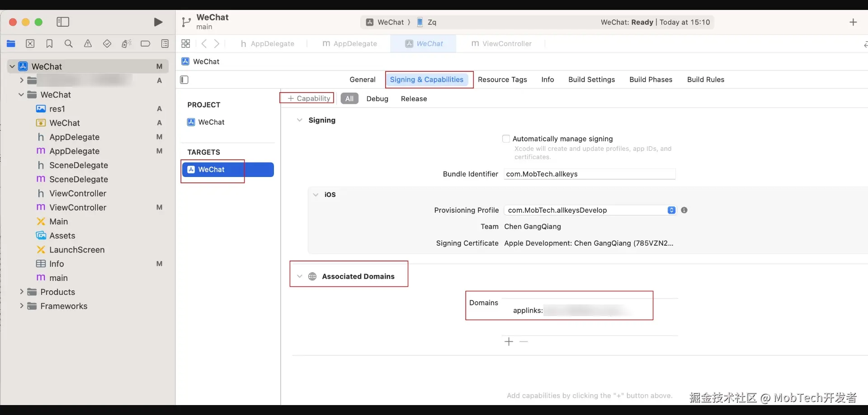Open the Build Settings tab
Image resolution: width=868 pixels, height=415 pixels.
pos(591,79)
